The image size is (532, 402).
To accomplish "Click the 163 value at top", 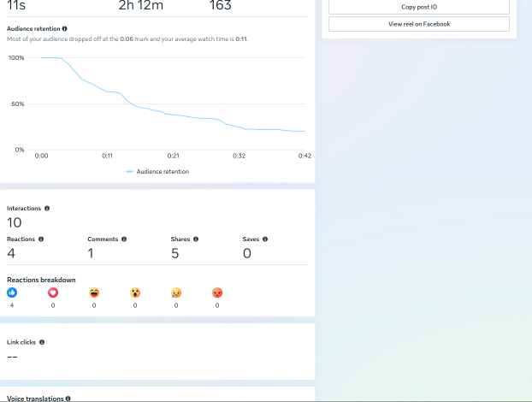I will point(221,5).
